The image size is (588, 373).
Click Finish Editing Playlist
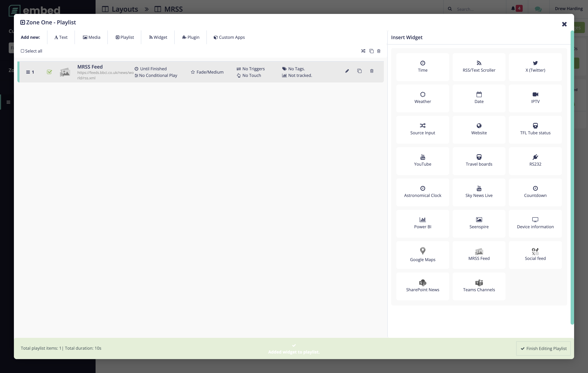pos(543,348)
